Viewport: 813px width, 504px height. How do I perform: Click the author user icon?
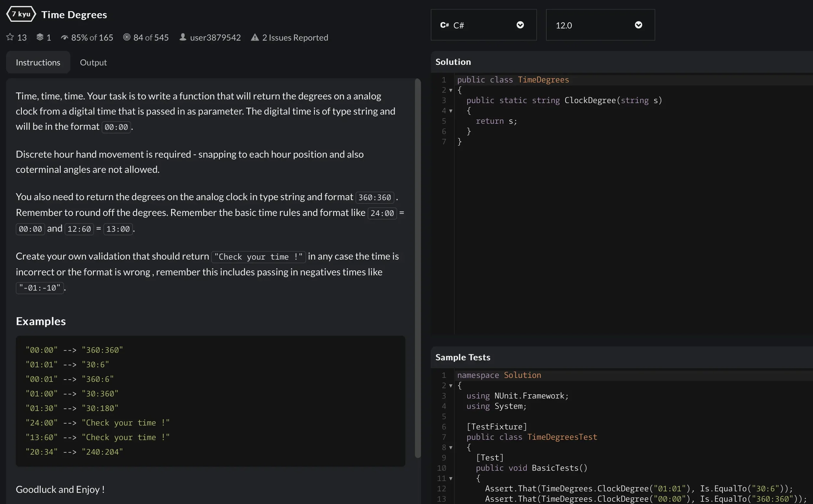pyautogui.click(x=183, y=37)
